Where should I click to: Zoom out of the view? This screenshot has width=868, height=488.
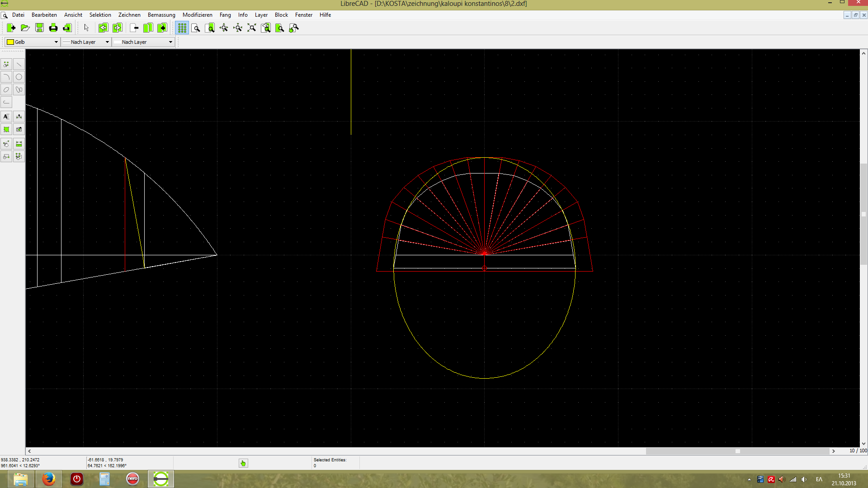click(x=238, y=28)
